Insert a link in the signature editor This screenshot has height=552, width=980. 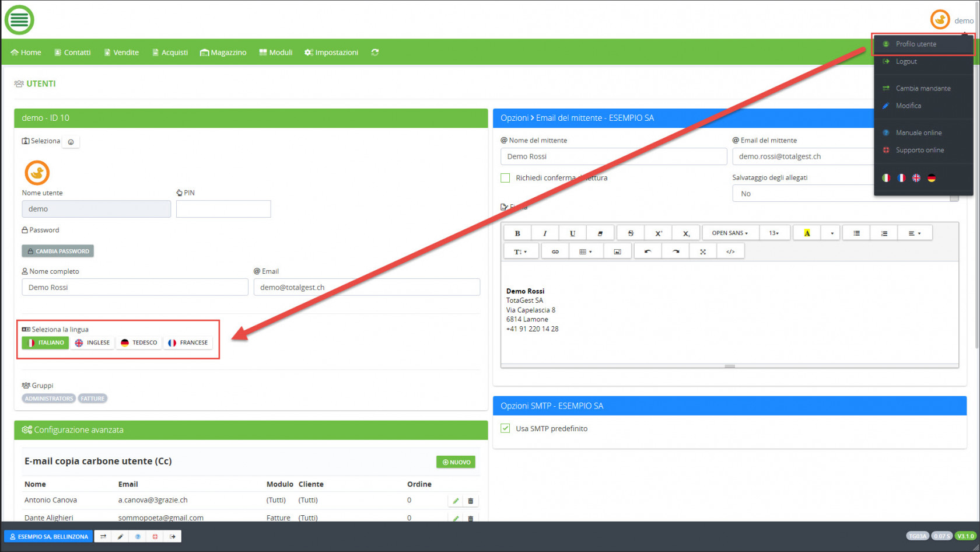555,251
